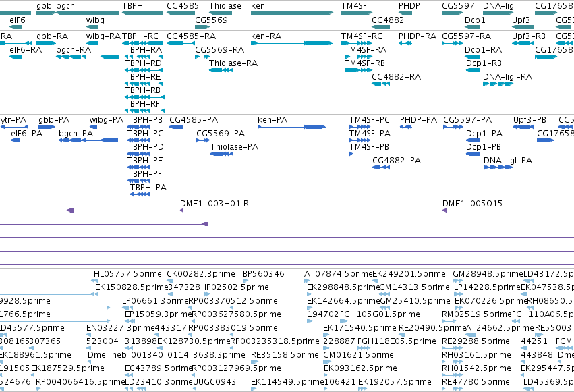This screenshot has height=392, width=574.
Task: Select the Thiolase-PA protein feature
Action: coord(222,154)
